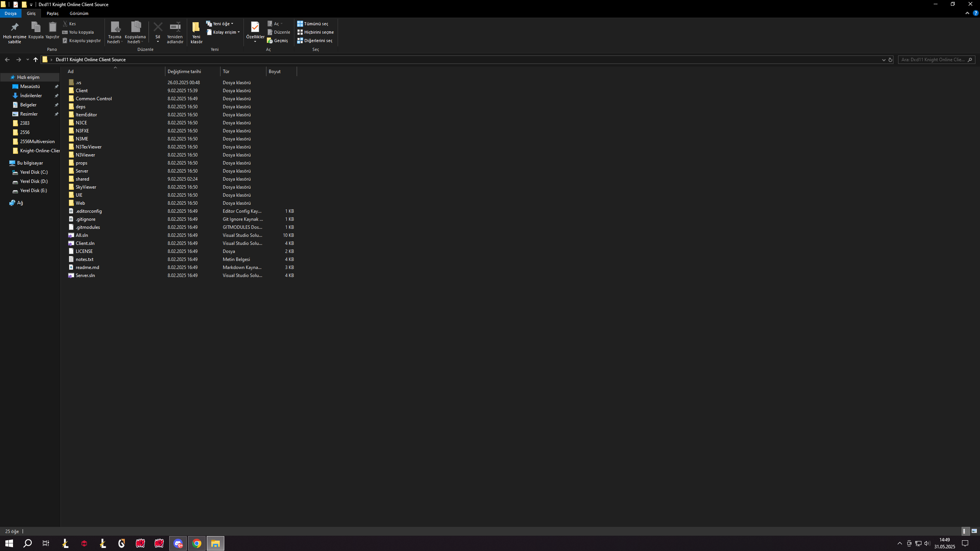Click the Kes scissors icon
Image resolution: width=980 pixels, height=551 pixels.
click(x=69, y=24)
